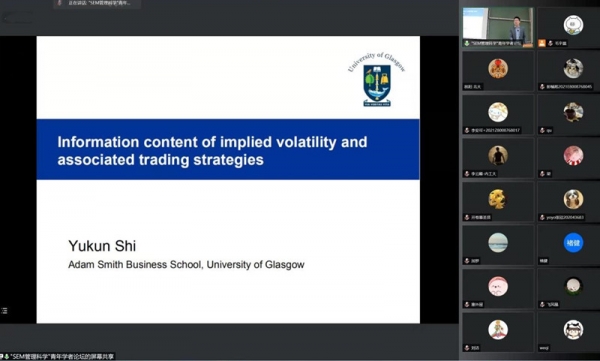Click the University of Glasgow crest logo

pyautogui.click(x=377, y=80)
